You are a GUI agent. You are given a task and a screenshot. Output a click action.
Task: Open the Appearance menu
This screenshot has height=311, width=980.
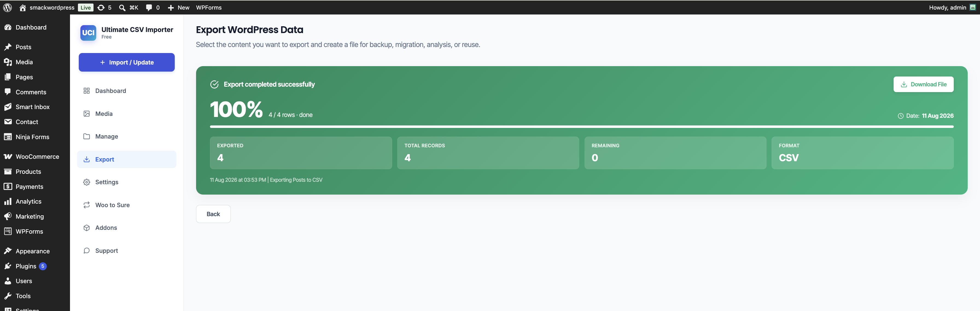point(35,251)
